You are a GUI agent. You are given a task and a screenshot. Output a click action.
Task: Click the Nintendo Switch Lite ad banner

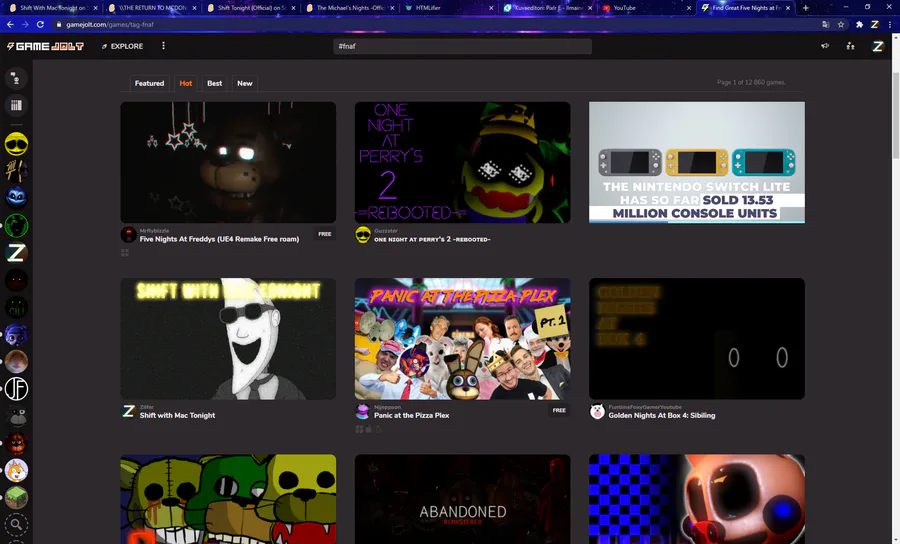pyautogui.click(x=697, y=162)
